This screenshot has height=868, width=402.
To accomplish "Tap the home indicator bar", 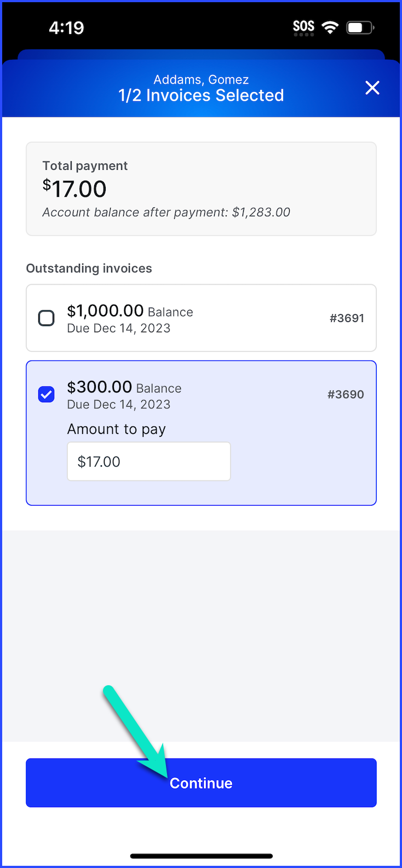I will click(201, 856).
